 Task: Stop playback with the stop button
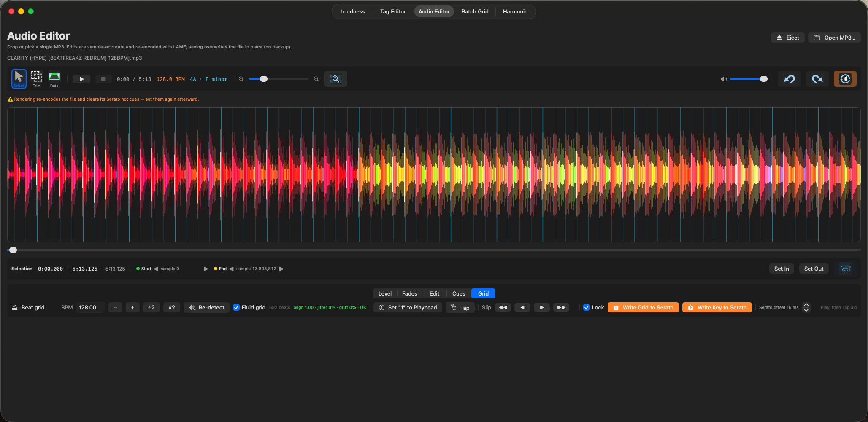[x=103, y=79]
